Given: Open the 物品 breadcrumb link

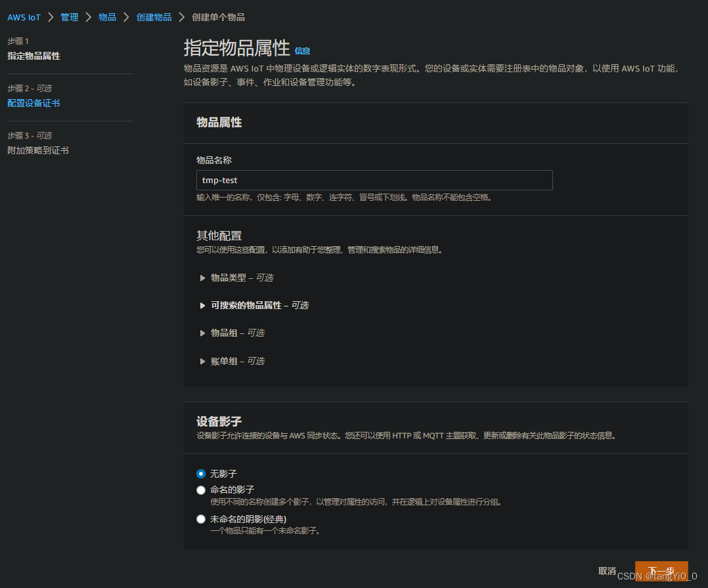Looking at the screenshot, I should pyautogui.click(x=107, y=17).
